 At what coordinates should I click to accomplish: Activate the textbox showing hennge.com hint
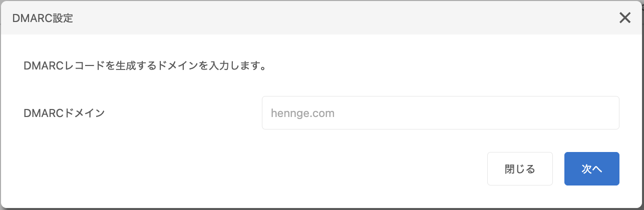point(441,113)
